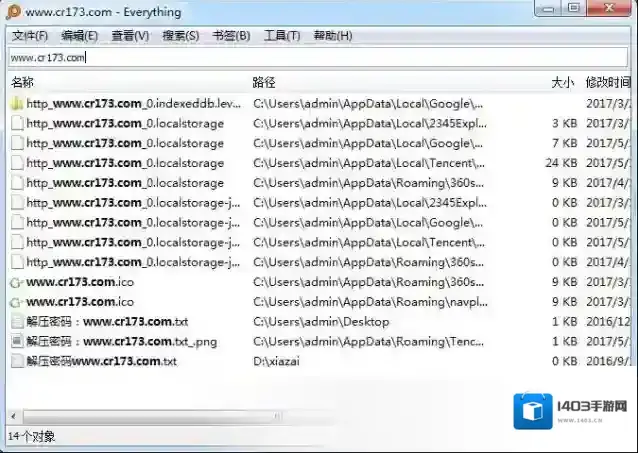Screen dimensions: 638x453
Task: Click the horizontal scrollbar thumb
Action: point(152,416)
